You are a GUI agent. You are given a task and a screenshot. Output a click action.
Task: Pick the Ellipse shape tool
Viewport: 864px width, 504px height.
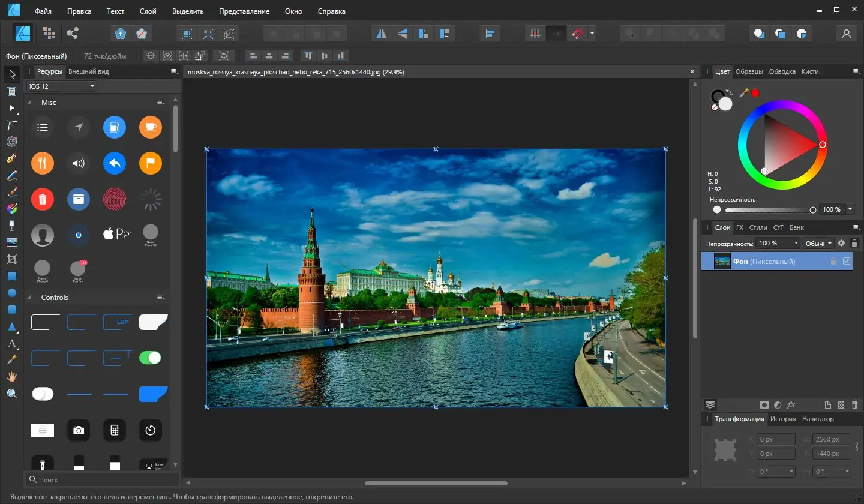(11, 293)
